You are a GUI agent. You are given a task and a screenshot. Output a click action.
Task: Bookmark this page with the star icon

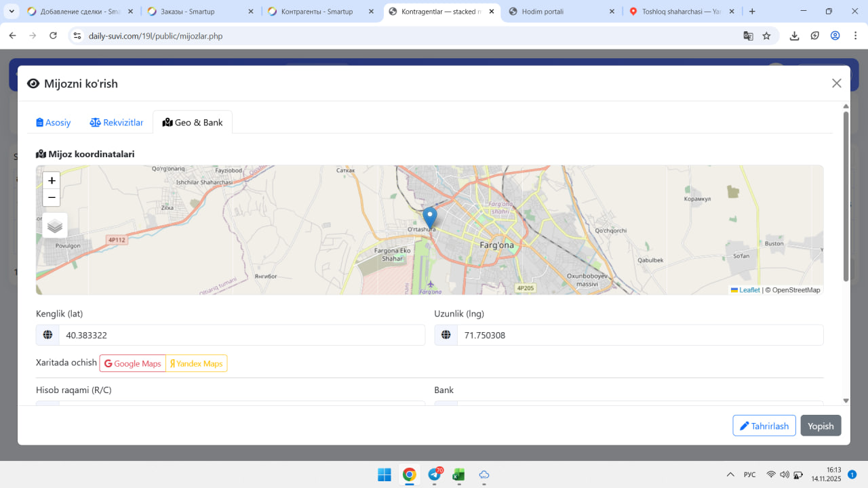[x=766, y=36]
